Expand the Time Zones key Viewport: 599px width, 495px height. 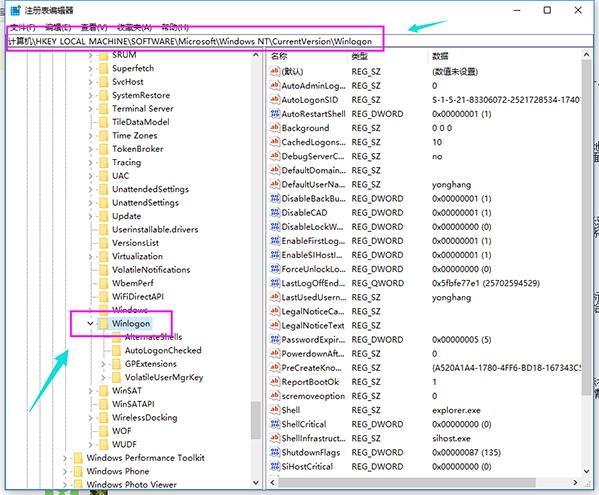[x=90, y=136]
